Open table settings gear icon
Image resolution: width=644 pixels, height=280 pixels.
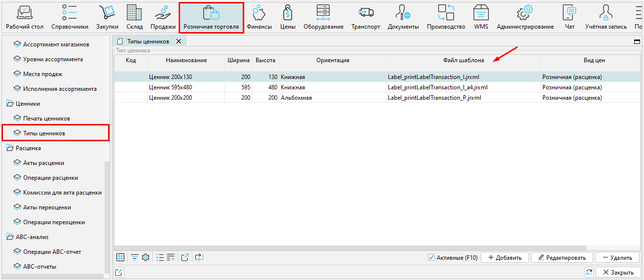tap(146, 257)
